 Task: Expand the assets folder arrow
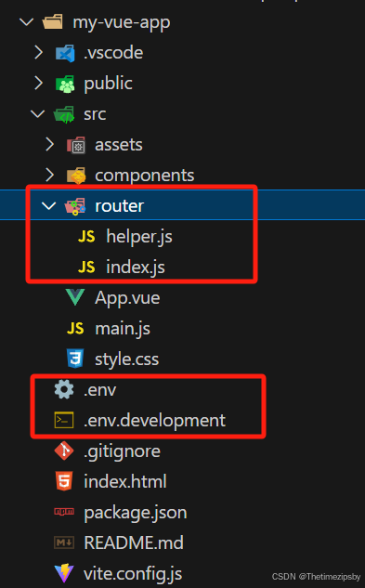(x=49, y=144)
